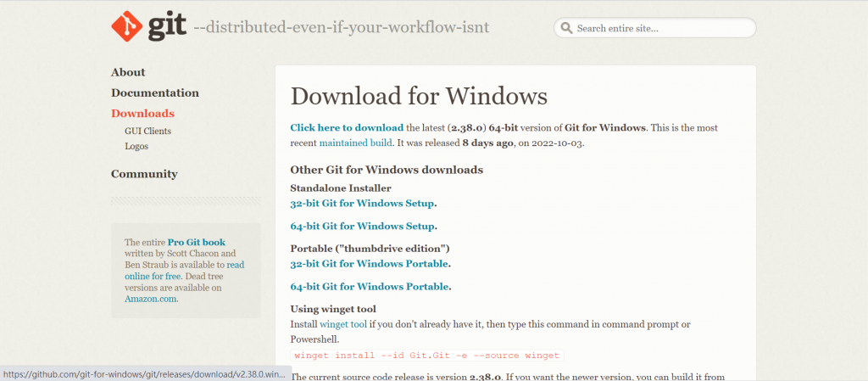Open the Amazon.com link
Viewport: 868px width, 381px height.
click(x=151, y=299)
